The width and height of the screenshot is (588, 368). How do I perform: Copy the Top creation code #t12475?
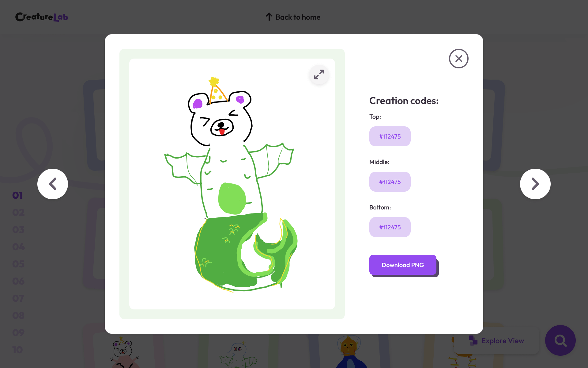390,136
